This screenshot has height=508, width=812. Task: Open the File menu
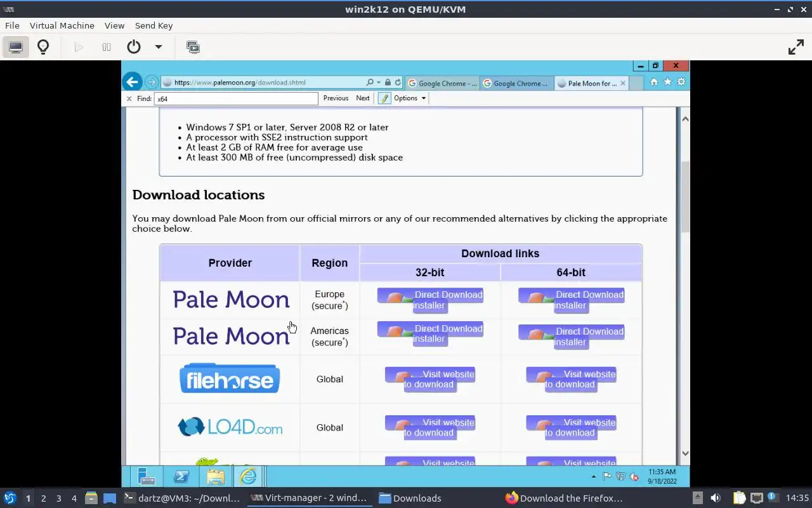pyautogui.click(x=12, y=25)
